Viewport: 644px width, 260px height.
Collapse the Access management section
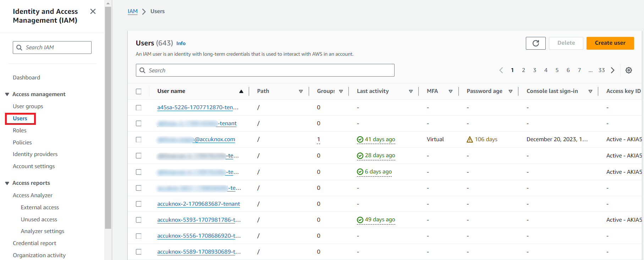point(7,94)
